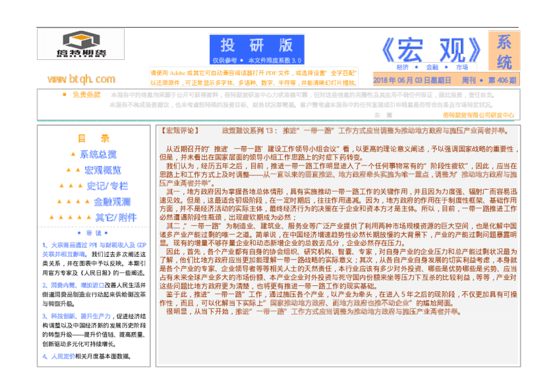Click the blue 投研版 badge
The width and height of the screenshot is (555, 392).
(256, 49)
